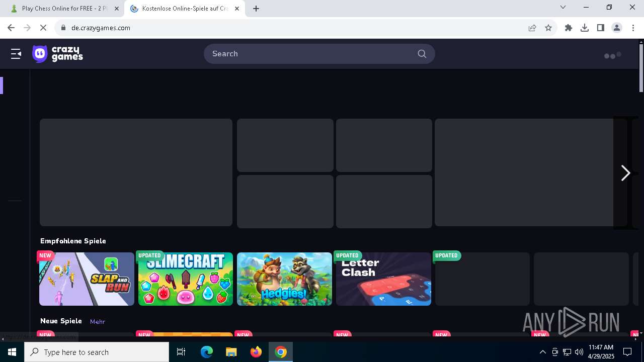644x362 pixels.
Task: Open Chrome three-dot menu
Action: (x=633, y=28)
